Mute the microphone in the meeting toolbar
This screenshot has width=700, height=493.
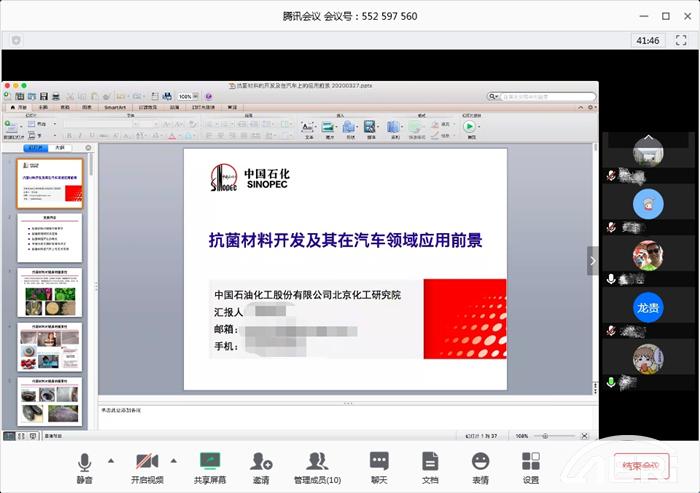coord(84,466)
